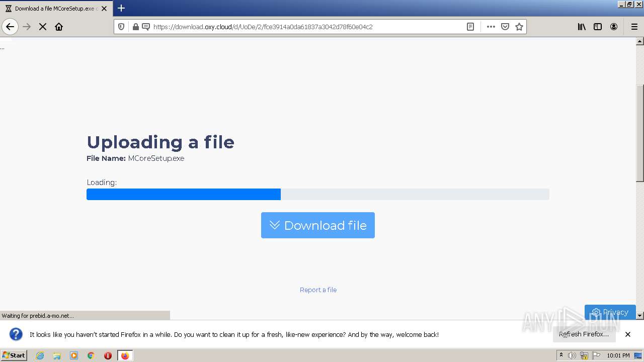
Task: Open the Opera taskbar icon
Action: coord(108,355)
